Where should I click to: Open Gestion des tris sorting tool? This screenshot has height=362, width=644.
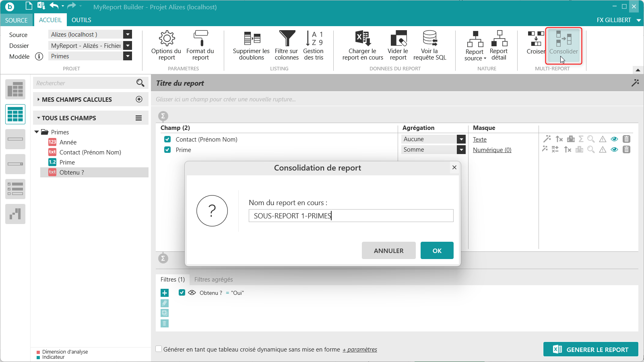[x=314, y=45]
